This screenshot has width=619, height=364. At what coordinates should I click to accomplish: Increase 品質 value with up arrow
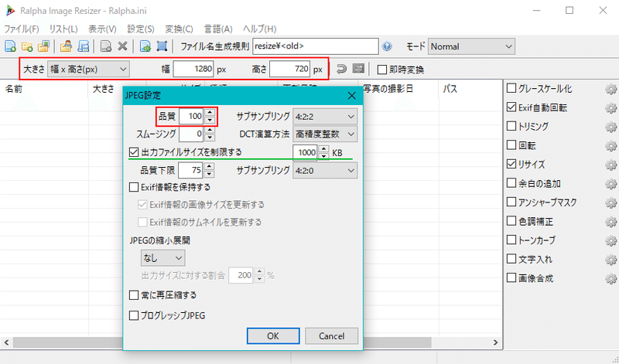coord(210,113)
